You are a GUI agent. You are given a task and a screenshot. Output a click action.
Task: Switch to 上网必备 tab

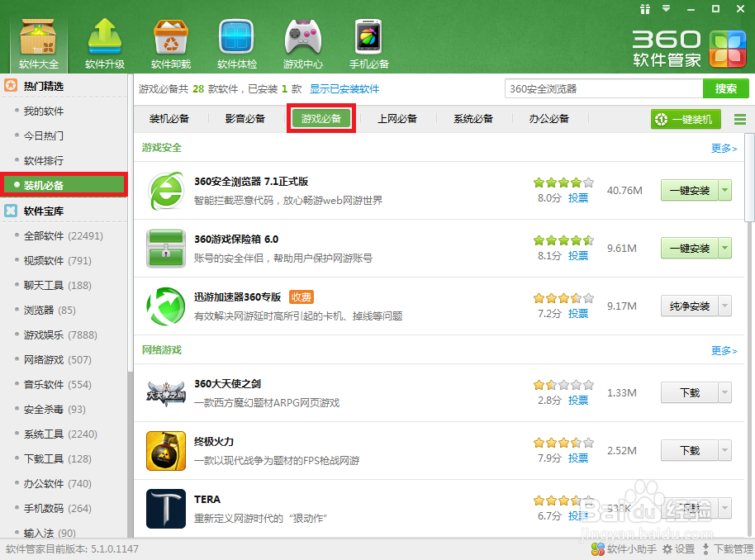(x=397, y=118)
